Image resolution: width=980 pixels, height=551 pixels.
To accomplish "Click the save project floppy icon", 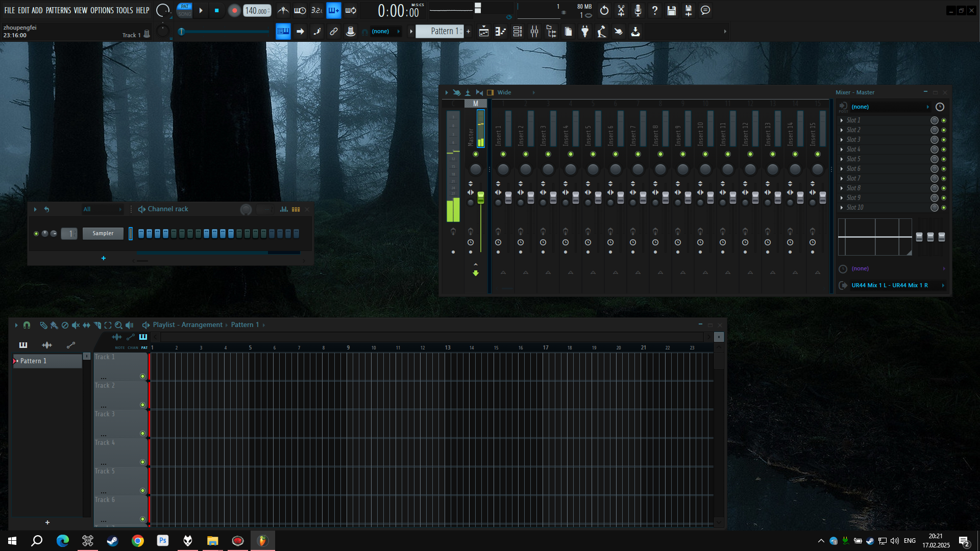I will [x=672, y=10].
